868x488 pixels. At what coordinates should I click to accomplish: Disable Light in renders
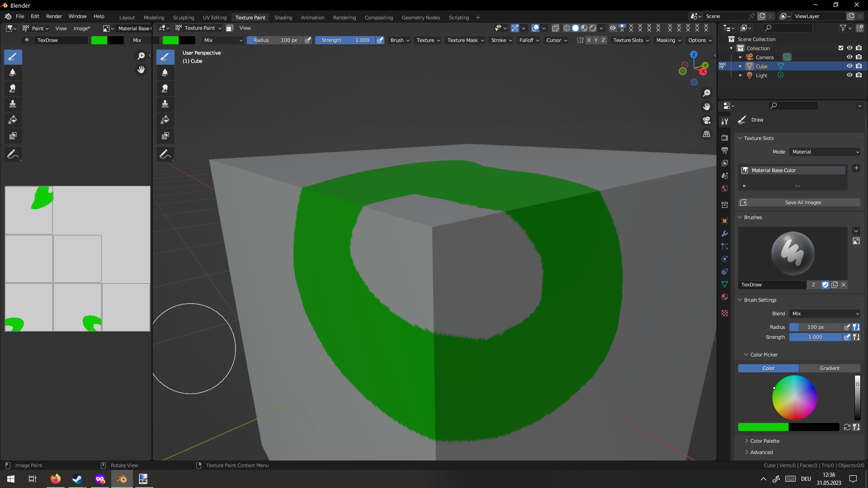pyautogui.click(x=859, y=75)
